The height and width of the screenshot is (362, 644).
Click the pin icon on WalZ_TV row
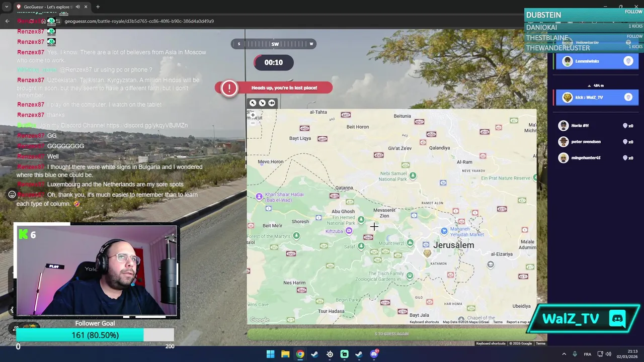click(628, 98)
